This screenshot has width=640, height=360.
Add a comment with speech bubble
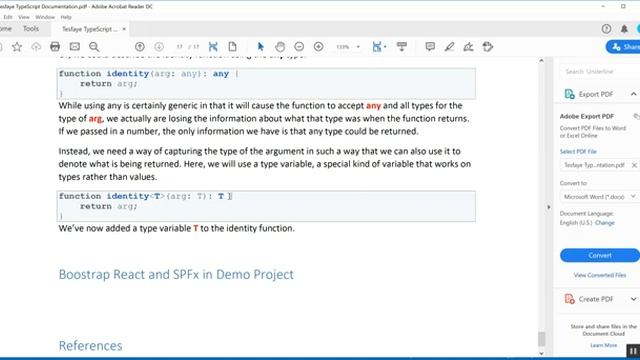point(430,47)
